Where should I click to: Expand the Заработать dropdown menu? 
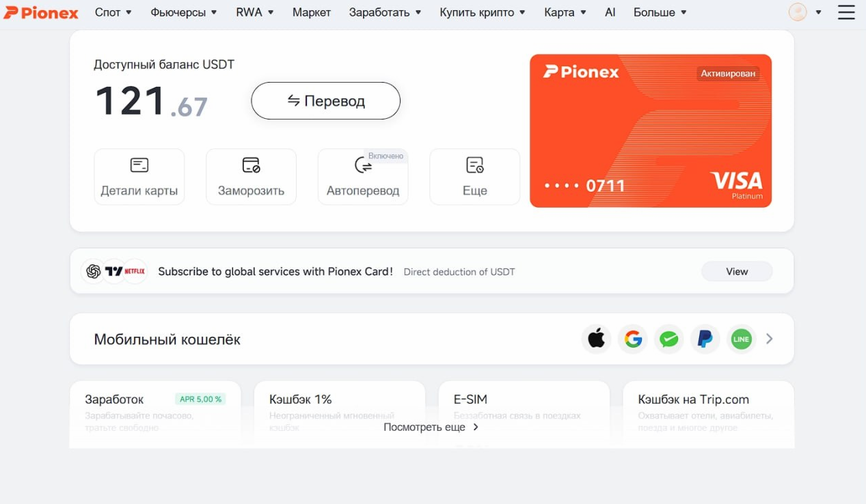tap(385, 12)
